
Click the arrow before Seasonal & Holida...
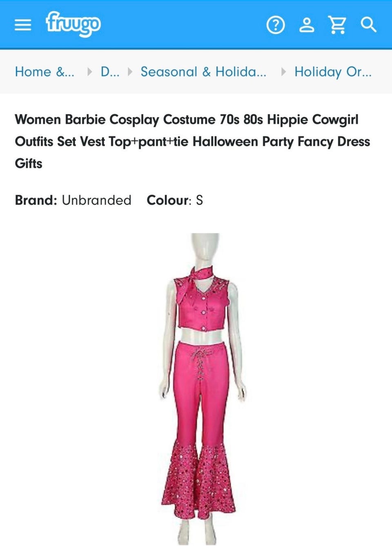tap(130, 72)
